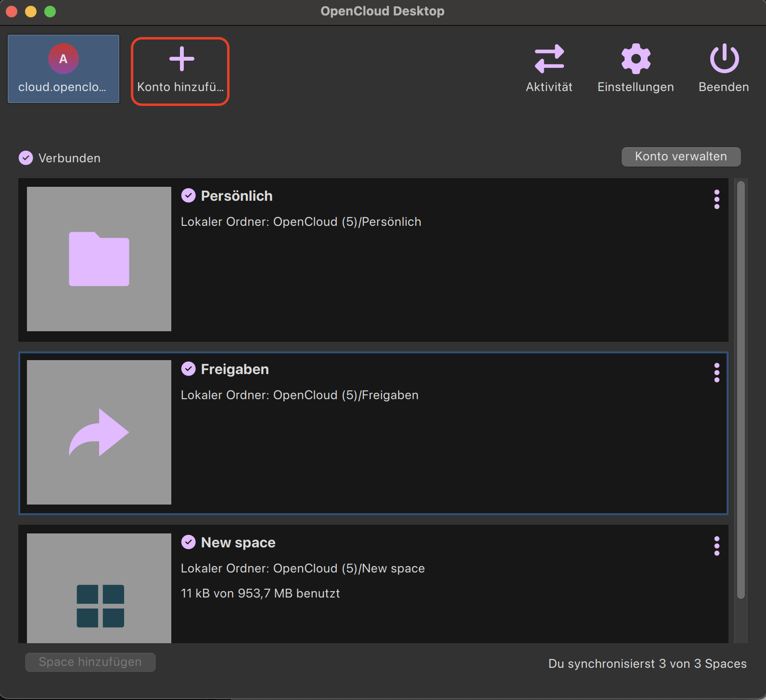Close the OpenCloud Desktop window
This screenshot has height=700, width=766.
tap(12, 11)
